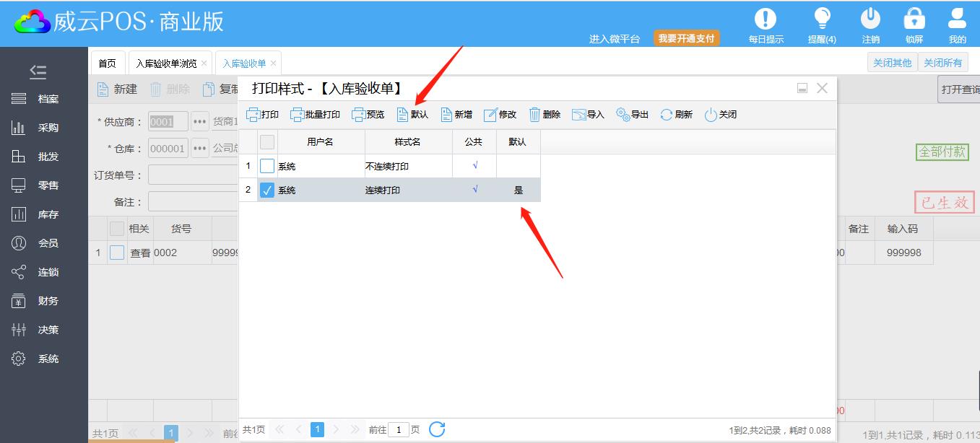The width and height of the screenshot is (980, 443).
Task: Export the print style (导出)
Action: coord(632,115)
